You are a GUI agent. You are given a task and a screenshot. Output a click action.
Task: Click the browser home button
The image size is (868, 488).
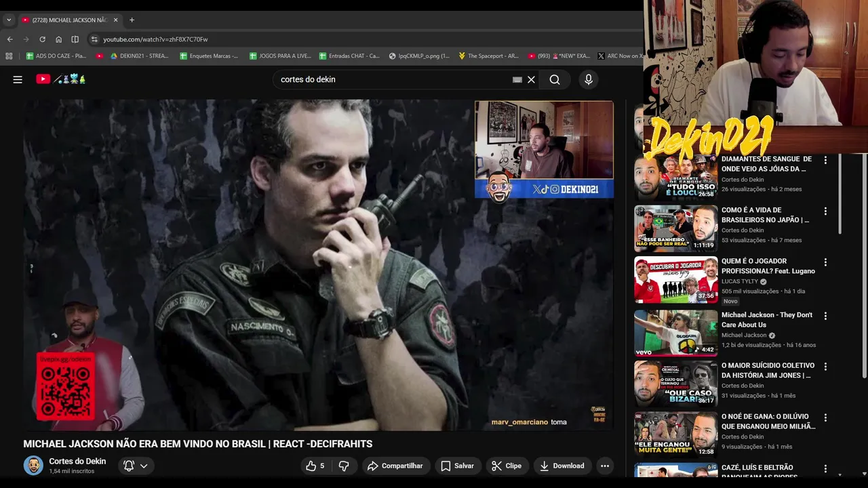(58, 39)
